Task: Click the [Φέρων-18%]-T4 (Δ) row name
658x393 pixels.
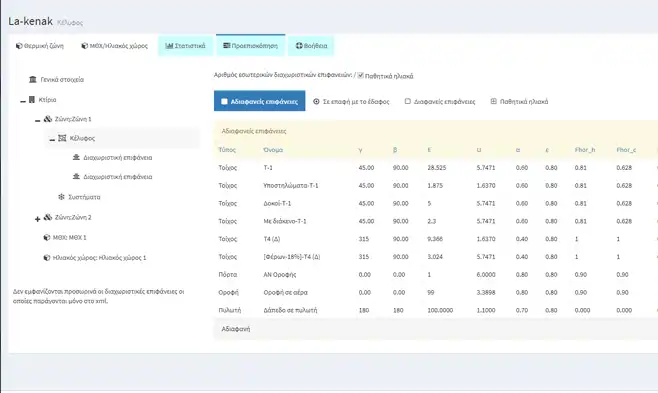Action: (x=292, y=257)
